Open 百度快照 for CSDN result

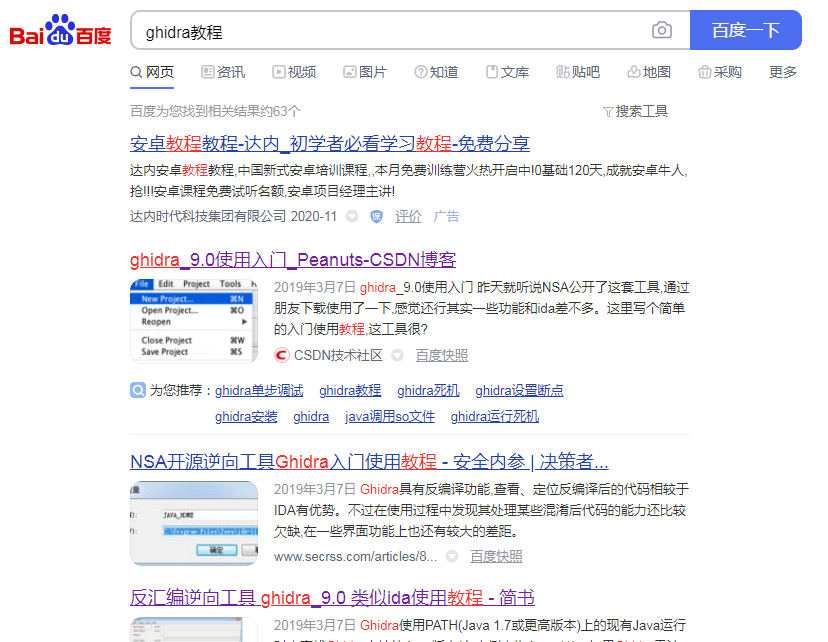442,355
